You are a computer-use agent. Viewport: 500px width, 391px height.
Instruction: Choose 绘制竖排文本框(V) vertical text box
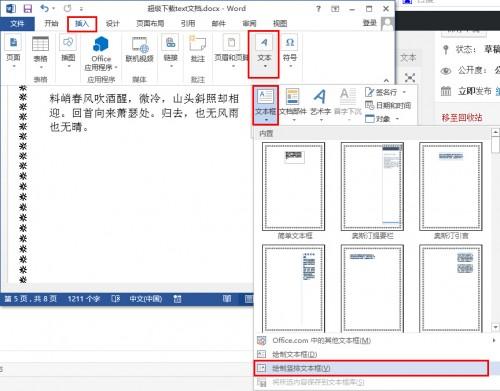[x=371, y=368]
